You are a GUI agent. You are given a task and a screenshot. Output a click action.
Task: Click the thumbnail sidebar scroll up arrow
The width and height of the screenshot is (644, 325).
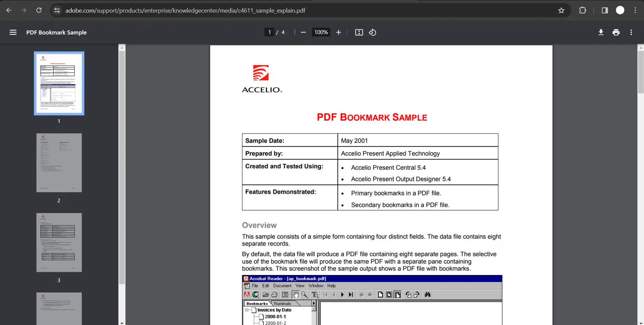pos(122,48)
